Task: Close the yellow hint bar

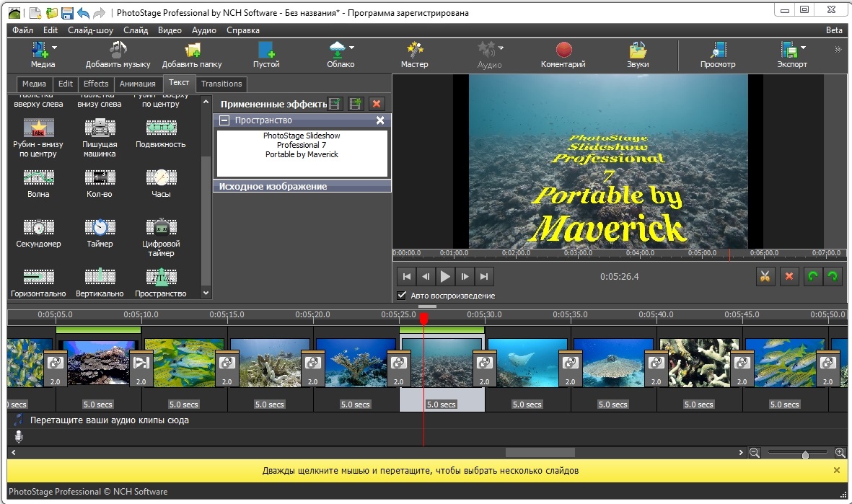Action: coord(837,470)
